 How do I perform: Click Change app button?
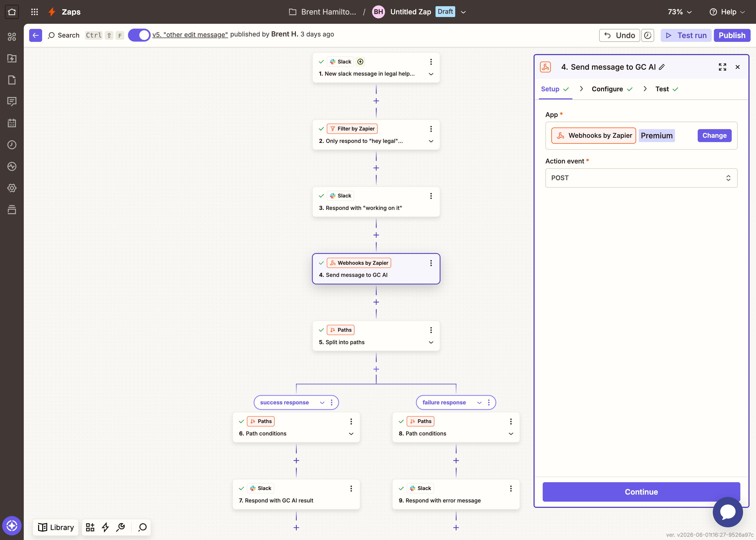pos(714,135)
